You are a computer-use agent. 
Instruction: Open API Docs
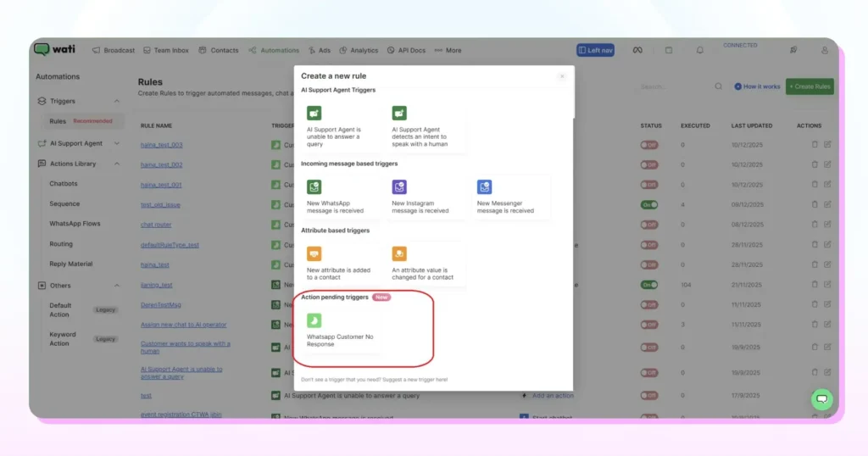click(x=407, y=50)
